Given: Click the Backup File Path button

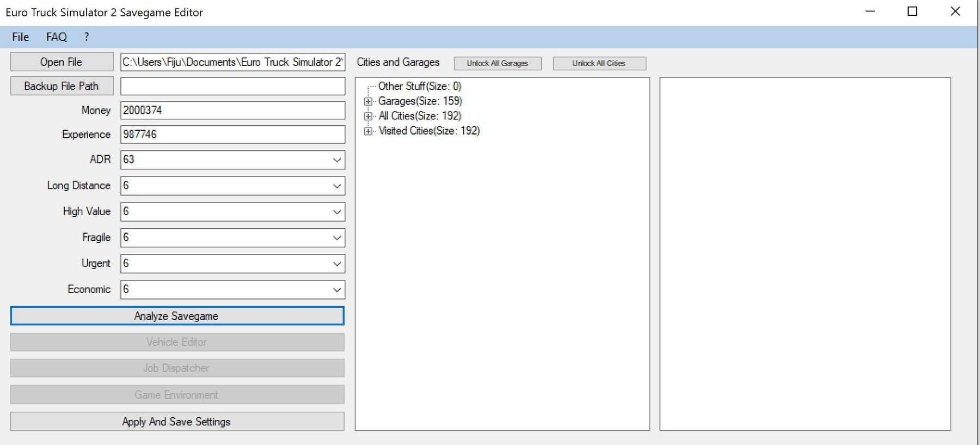Looking at the screenshot, I should tap(62, 86).
